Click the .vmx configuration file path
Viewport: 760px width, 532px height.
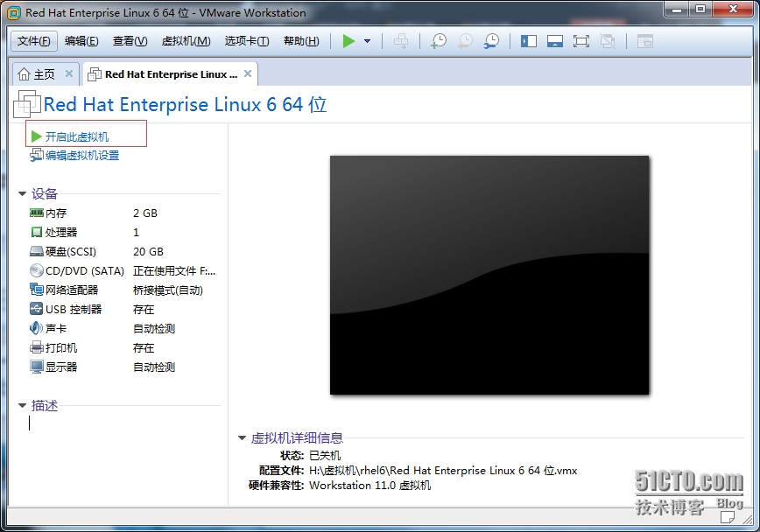point(443,471)
